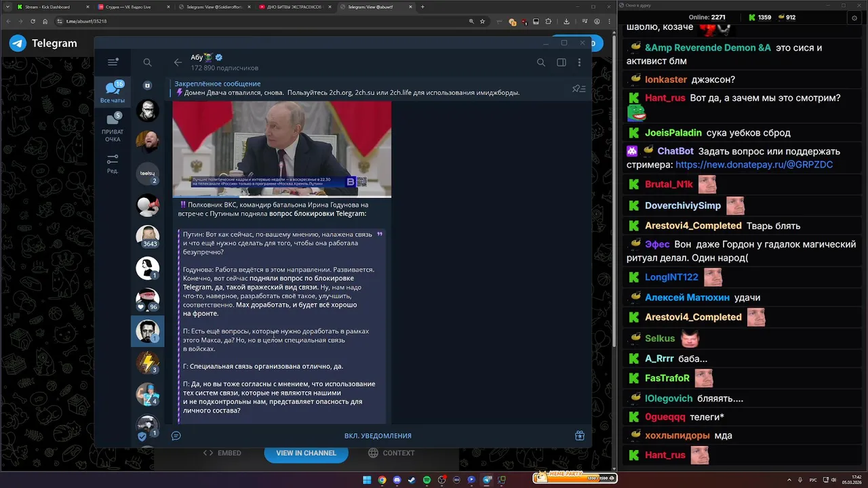The width and height of the screenshot is (868, 488).
Task: Open chat window settings gear icon
Action: pyautogui.click(x=854, y=18)
